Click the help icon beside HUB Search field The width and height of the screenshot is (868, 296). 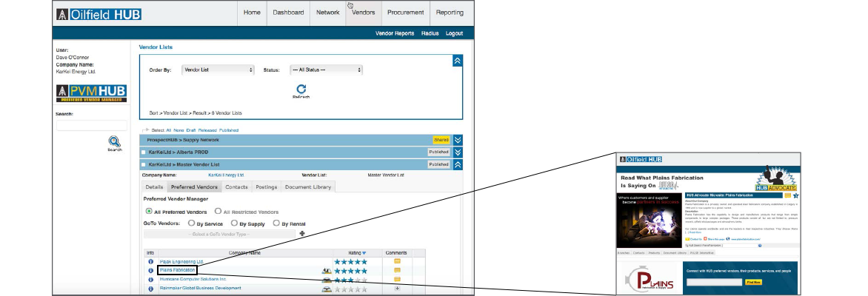(760, 245)
